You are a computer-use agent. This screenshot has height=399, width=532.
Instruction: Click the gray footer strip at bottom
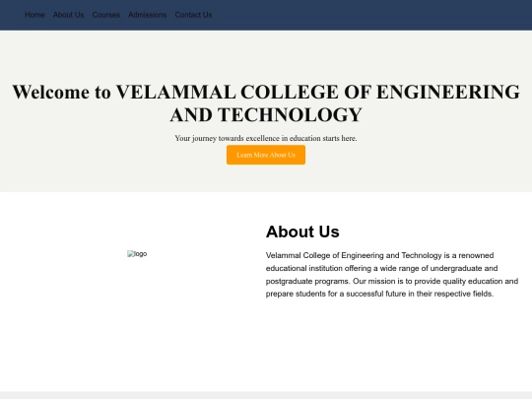coord(266,395)
